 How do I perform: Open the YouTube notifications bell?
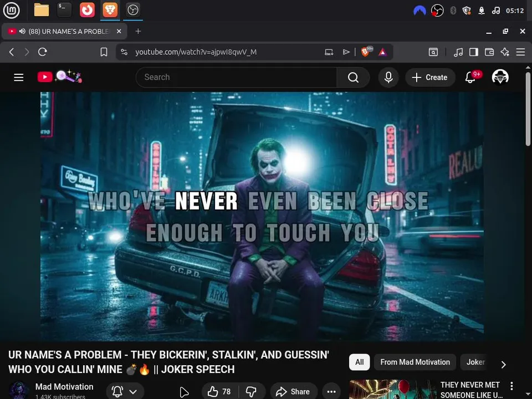(x=470, y=78)
